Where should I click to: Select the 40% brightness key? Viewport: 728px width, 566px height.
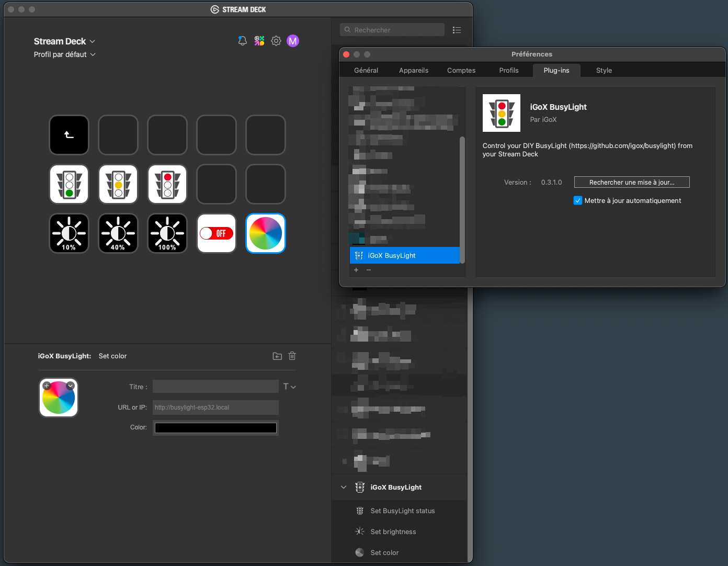click(118, 234)
